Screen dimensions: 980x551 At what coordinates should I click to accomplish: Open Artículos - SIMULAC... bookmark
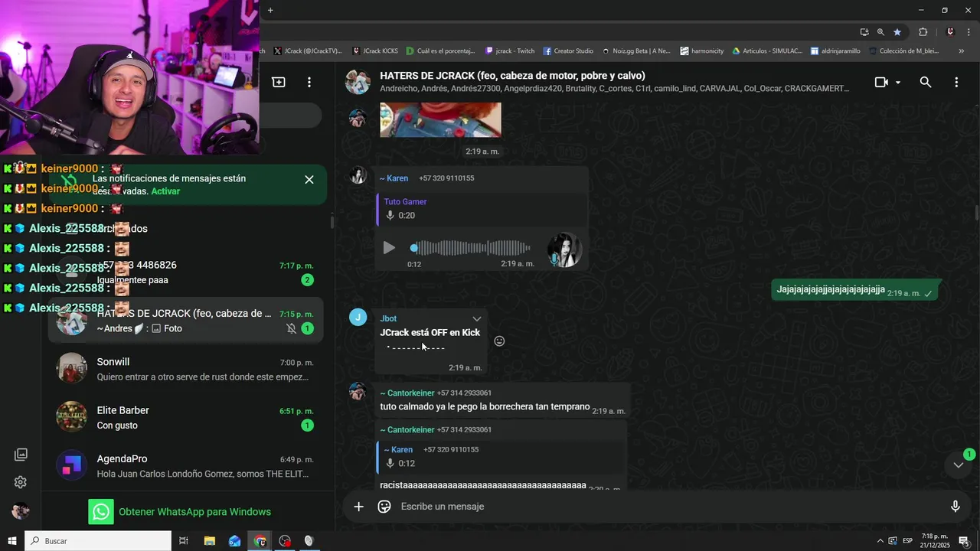(767, 51)
